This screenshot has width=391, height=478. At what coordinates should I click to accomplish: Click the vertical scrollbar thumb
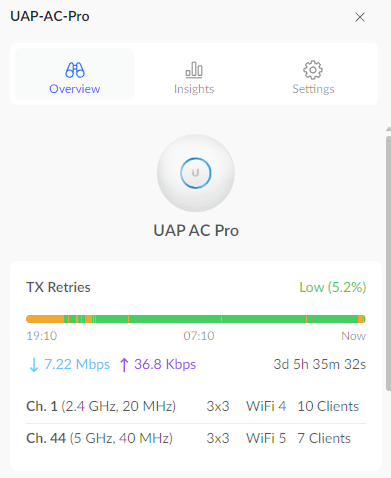pyautogui.click(x=388, y=263)
